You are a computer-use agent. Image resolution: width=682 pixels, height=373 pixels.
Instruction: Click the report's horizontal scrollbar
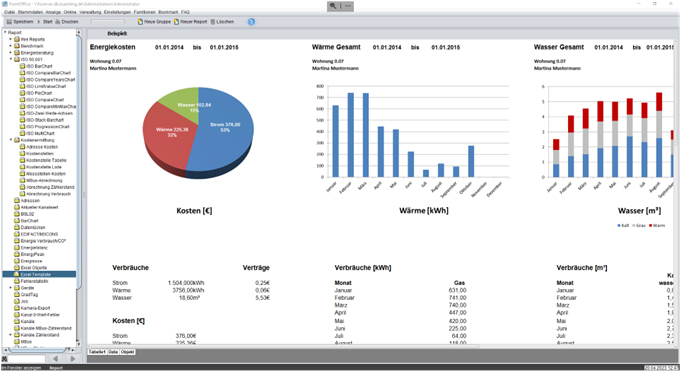pyautogui.click(x=284, y=346)
